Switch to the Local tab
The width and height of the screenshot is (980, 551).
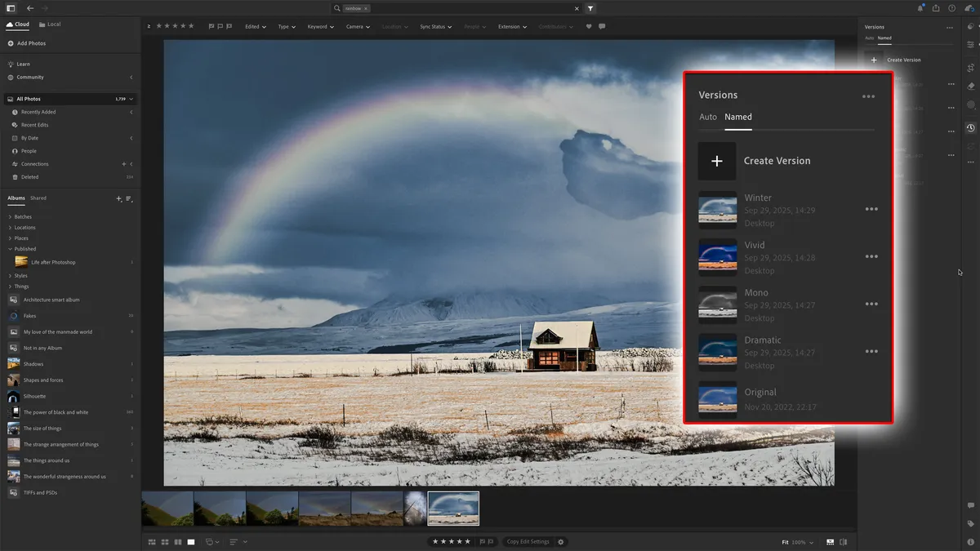pyautogui.click(x=49, y=24)
